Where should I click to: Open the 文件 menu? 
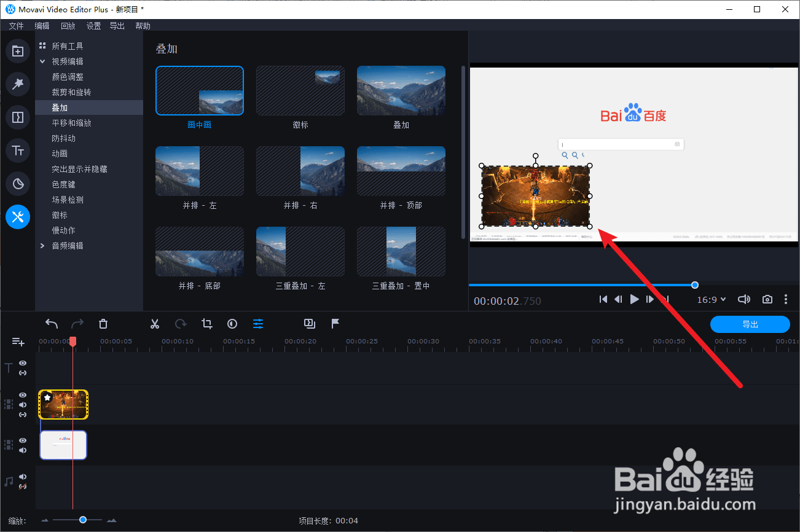point(17,26)
